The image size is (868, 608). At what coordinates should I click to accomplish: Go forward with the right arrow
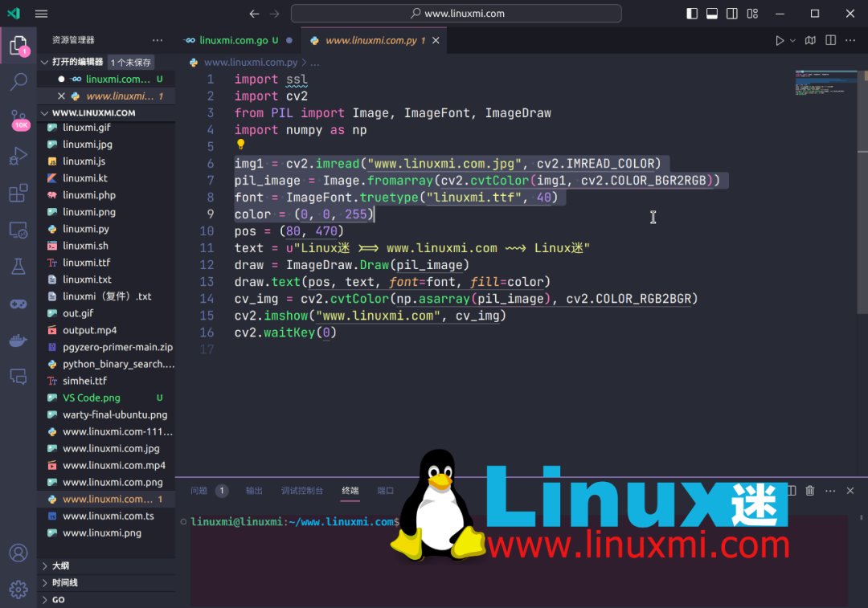(x=275, y=14)
